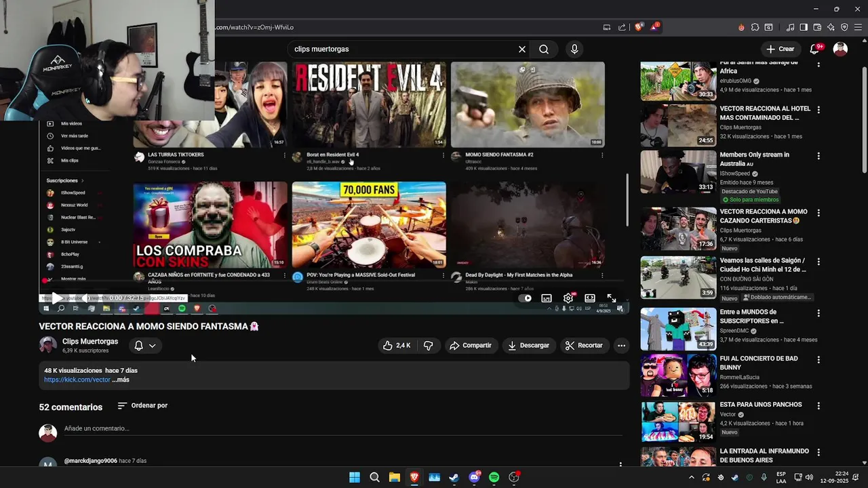Image resolution: width=868 pixels, height=488 pixels.
Task: Click the Compartir button
Action: tap(470, 346)
